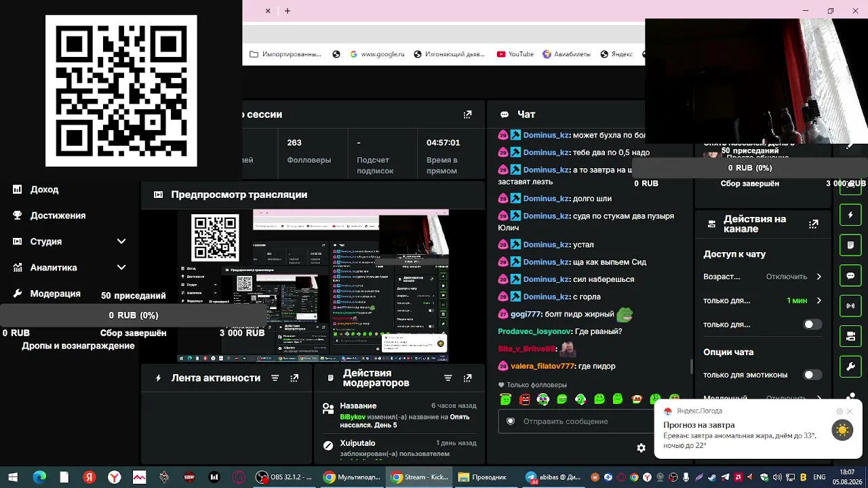Expand the Аналитика submenu chevron
This screenshot has height=488, width=868.
pos(121,268)
